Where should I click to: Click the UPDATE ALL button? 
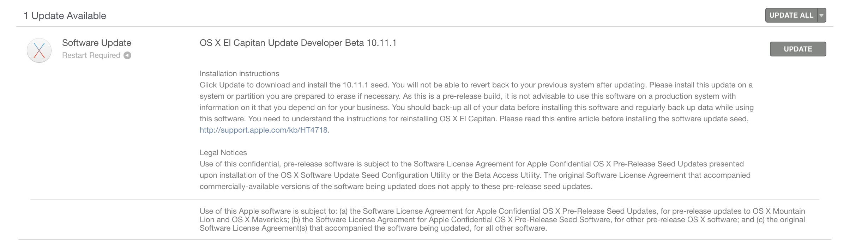click(791, 15)
